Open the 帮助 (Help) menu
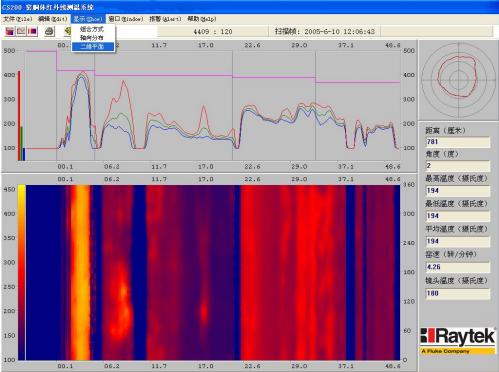Image resolution: width=499 pixels, height=372 pixels. [202, 19]
